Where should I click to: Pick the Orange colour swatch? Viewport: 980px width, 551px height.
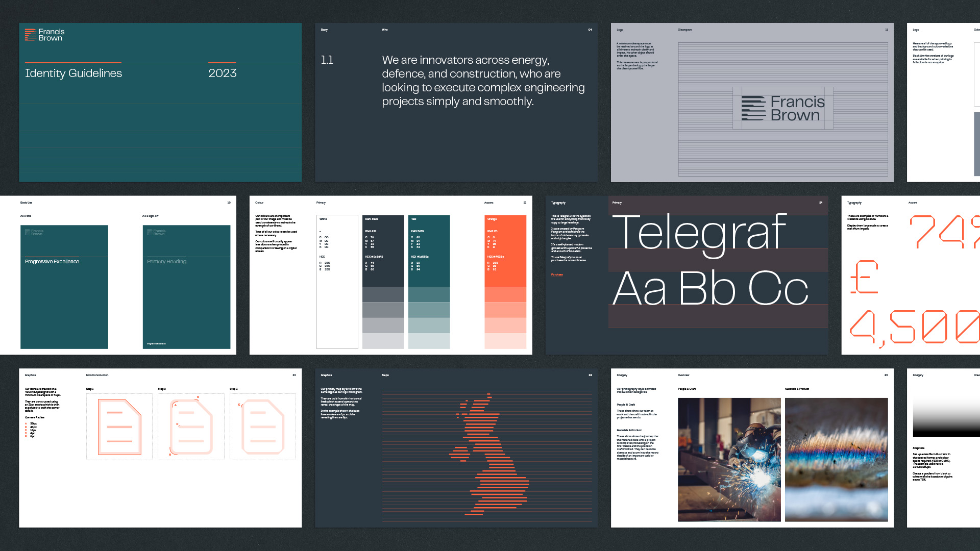point(505,250)
